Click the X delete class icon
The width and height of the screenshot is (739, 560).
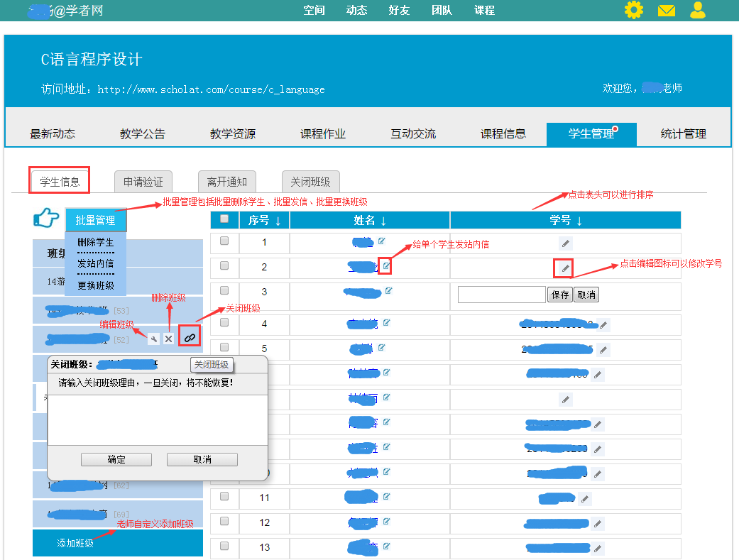coord(168,339)
